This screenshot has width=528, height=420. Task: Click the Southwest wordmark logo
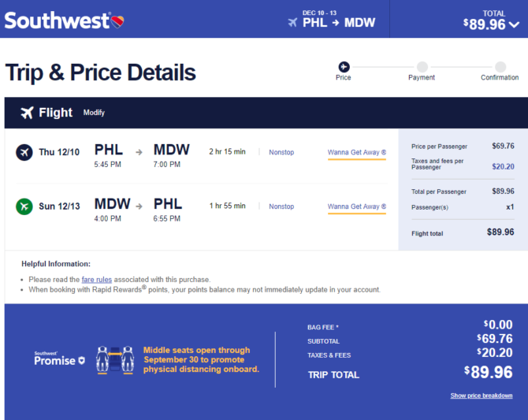coord(57,21)
